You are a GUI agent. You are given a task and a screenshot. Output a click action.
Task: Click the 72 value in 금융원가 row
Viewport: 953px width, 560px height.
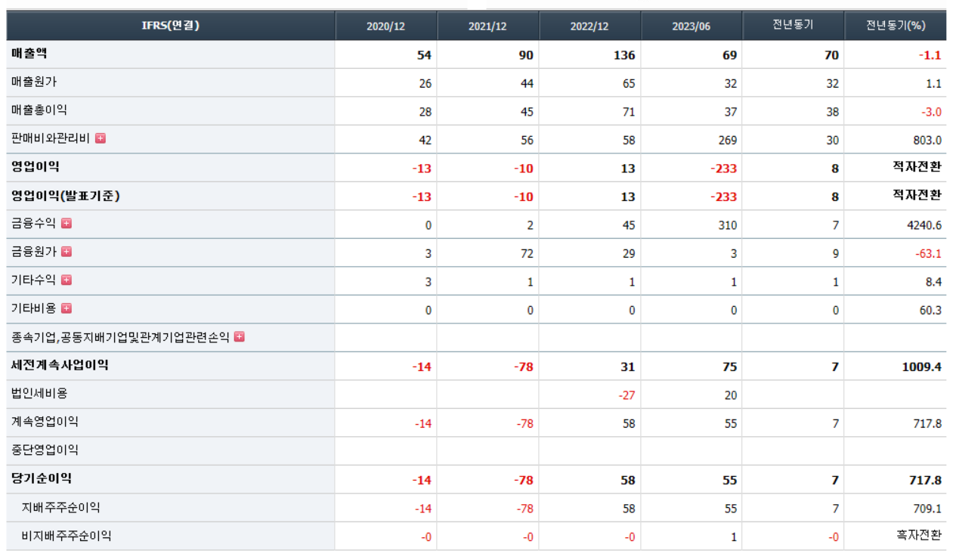(x=527, y=254)
